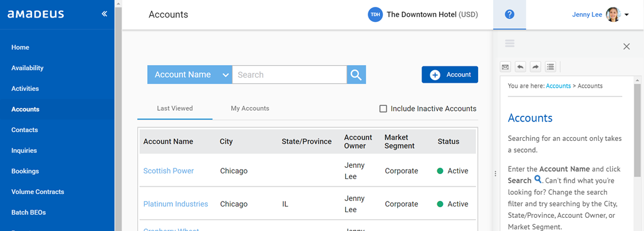Open the Scottish Power account link
The image size is (644, 231).
click(169, 171)
